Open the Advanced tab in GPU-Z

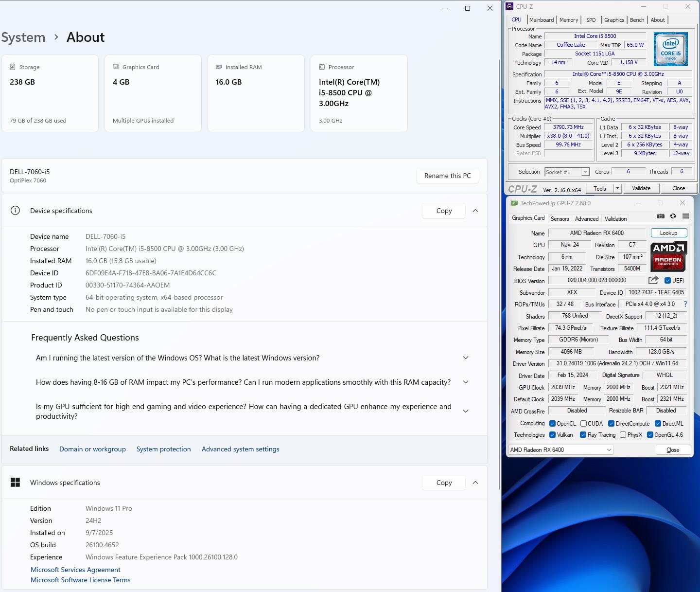(587, 219)
